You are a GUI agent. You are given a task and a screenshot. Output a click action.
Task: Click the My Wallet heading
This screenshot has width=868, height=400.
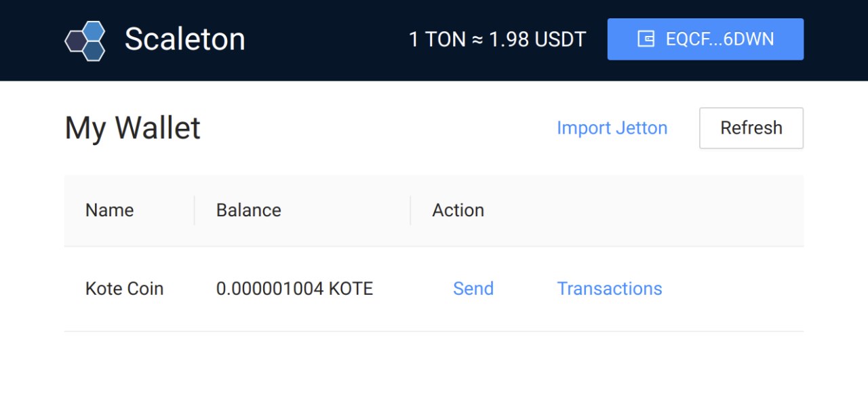point(132,127)
